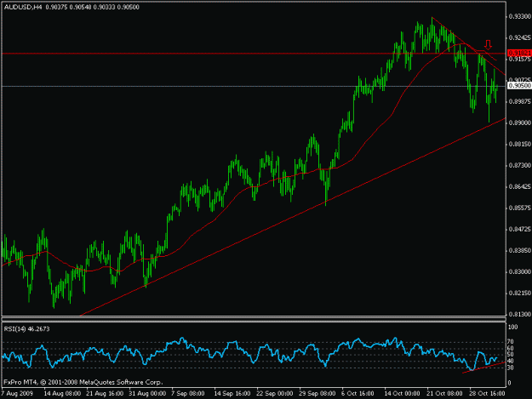The width and height of the screenshot is (532, 399).
Task: Click the 0.81300 price scale value
Action: click(519, 314)
